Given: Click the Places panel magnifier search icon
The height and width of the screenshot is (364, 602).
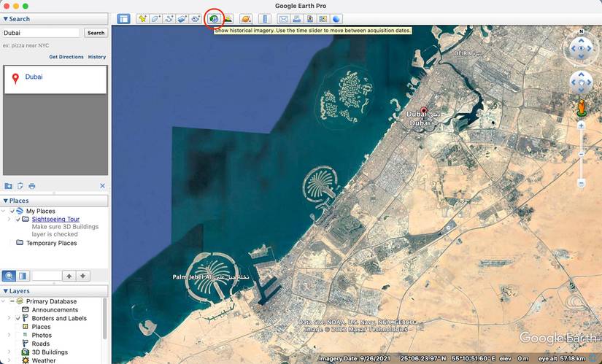Looking at the screenshot, I should [x=9, y=276].
